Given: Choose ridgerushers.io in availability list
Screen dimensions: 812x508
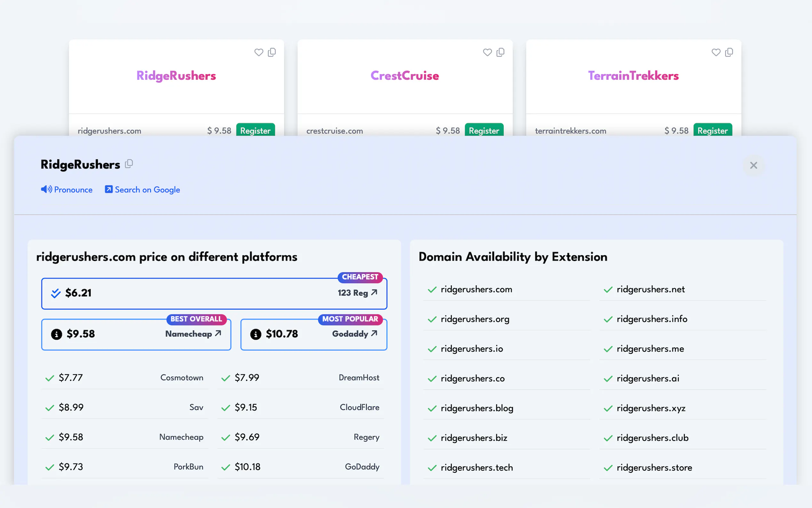Looking at the screenshot, I should click(x=472, y=349).
